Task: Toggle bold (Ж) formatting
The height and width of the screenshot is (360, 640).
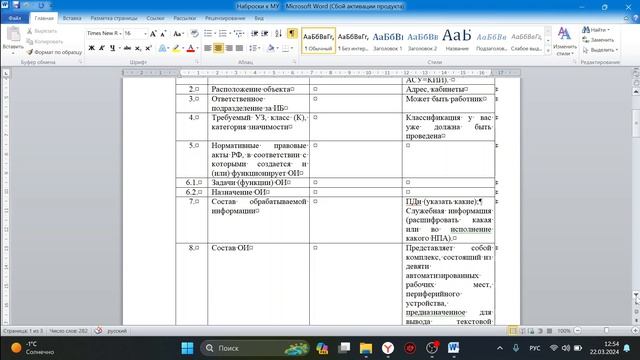Action: 91,49
